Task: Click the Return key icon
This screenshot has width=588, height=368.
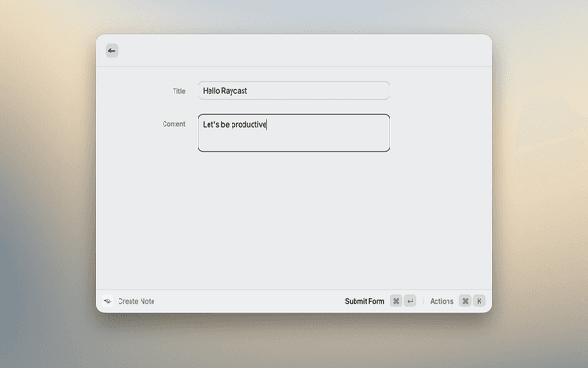Action: [410, 301]
